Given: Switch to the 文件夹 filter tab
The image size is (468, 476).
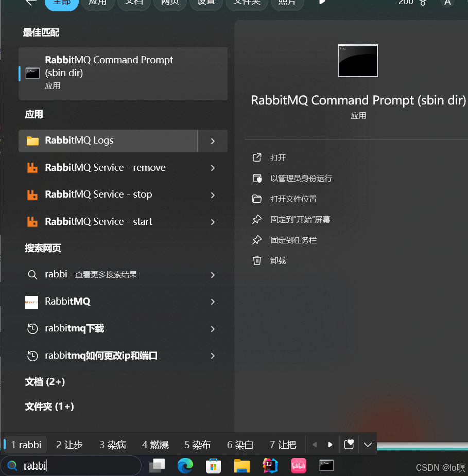Looking at the screenshot, I should (x=247, y=3).
